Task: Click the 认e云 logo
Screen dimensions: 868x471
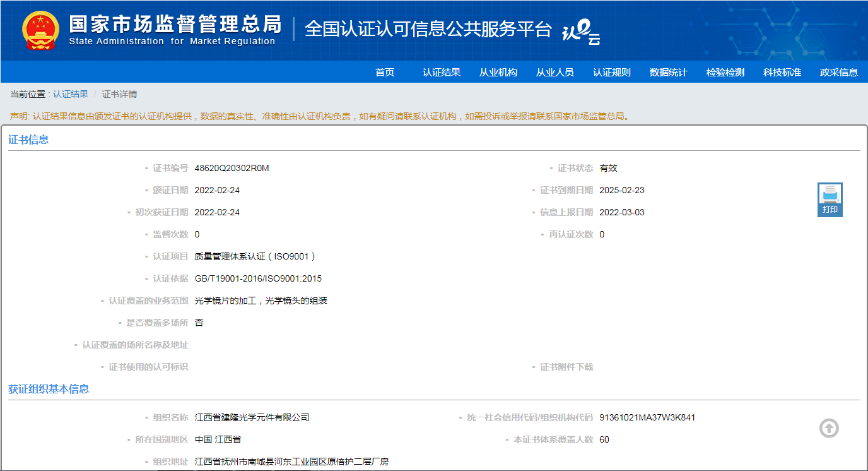Action: click(x=580, y=32)
